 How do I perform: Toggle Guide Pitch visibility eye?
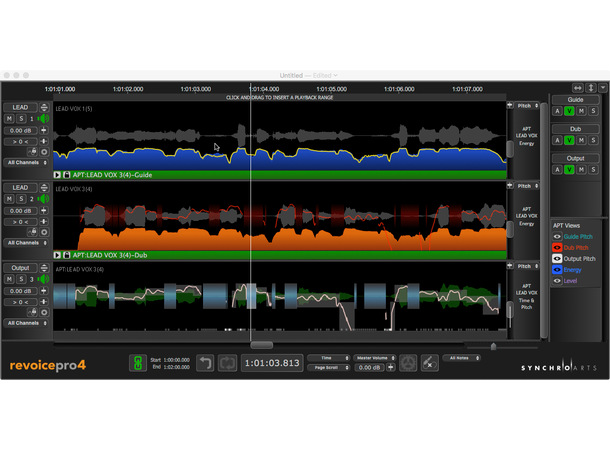[557, 236]
